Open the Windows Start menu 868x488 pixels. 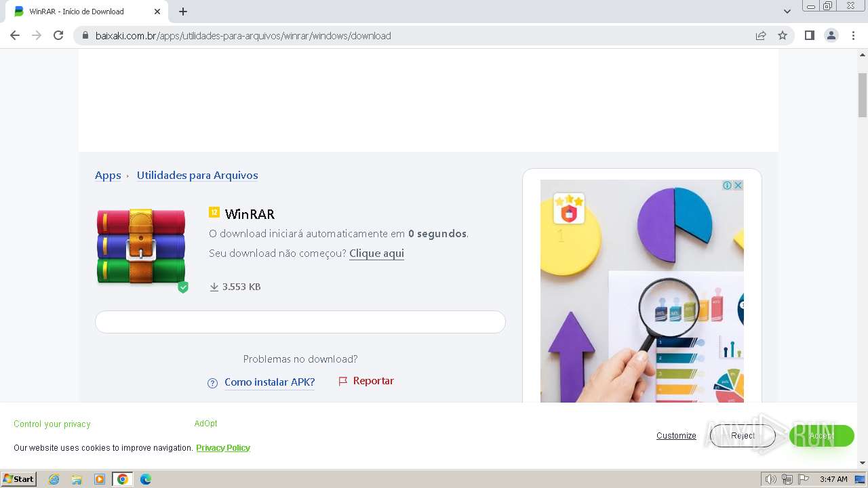pyautogui.click(x=19, y=479)
